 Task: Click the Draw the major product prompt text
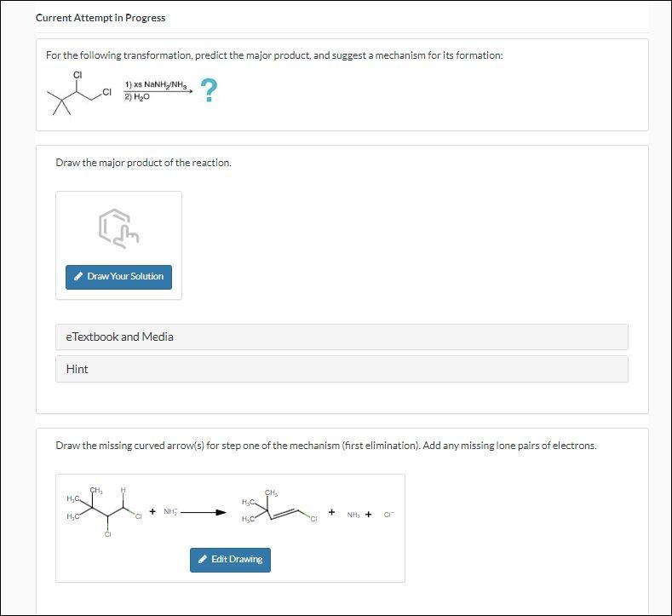pos(143,163)
